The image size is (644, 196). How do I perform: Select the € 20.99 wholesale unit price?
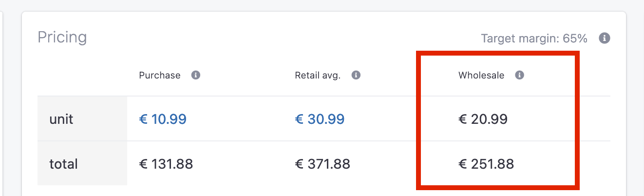(x=483, y=119)
